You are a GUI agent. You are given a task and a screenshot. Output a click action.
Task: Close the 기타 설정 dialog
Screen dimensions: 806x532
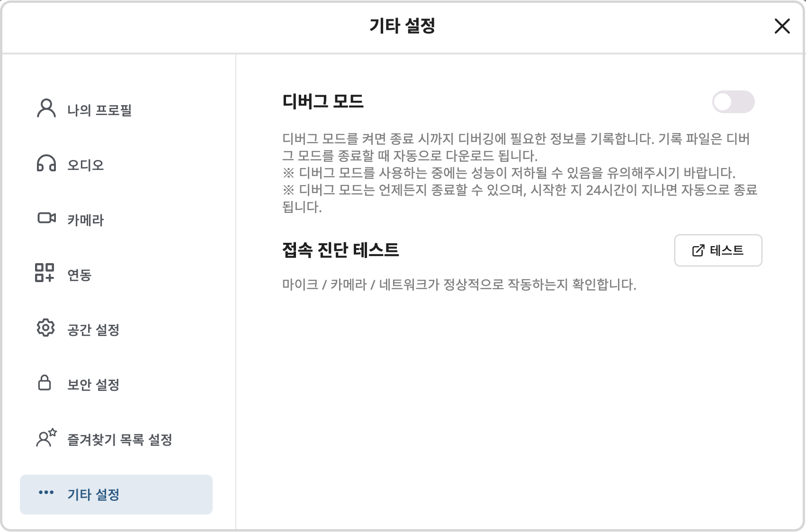pos(782,27)
